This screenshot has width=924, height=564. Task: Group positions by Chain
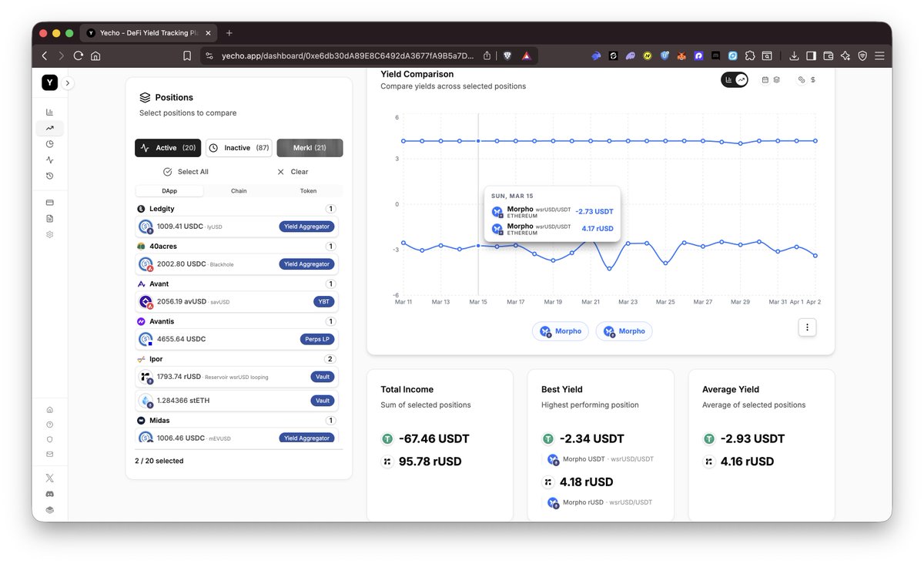(239, 191)
